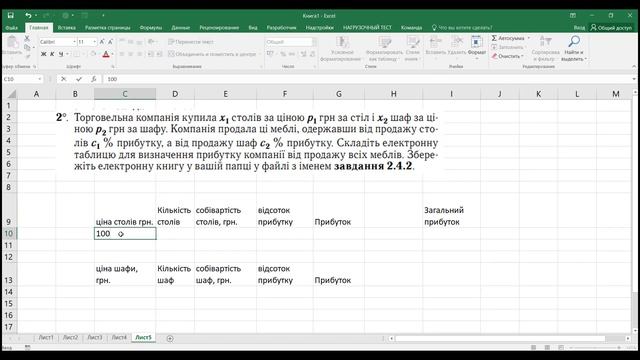
Task: Open Undo history dropdown arrow
Action: click(x=36, y=15)
